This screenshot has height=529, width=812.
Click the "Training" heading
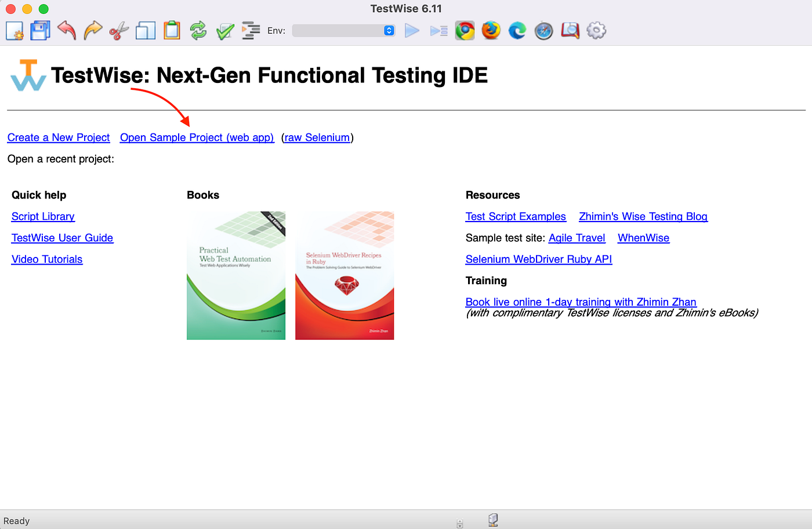click(486, 281)
